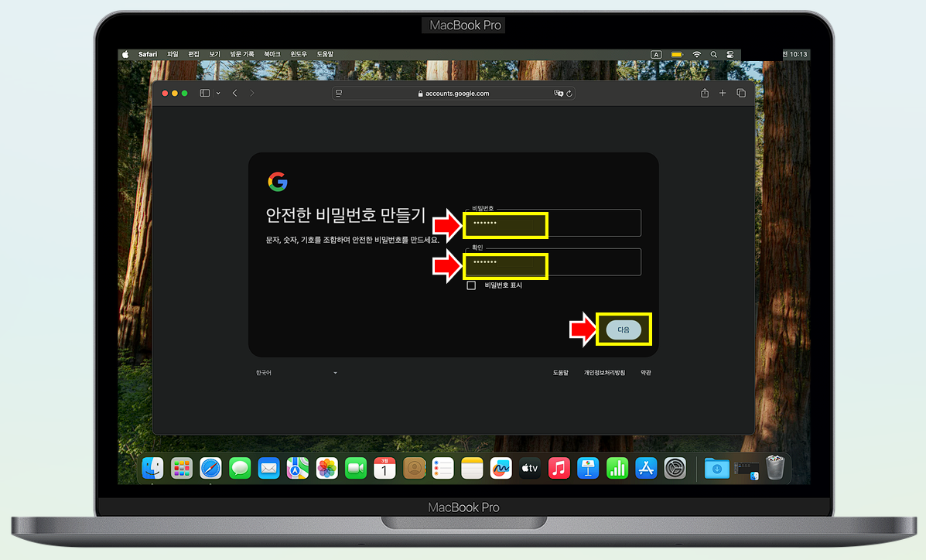Click the accounts.google.com address bar
The image size is (926, 560).
[453, 94]
